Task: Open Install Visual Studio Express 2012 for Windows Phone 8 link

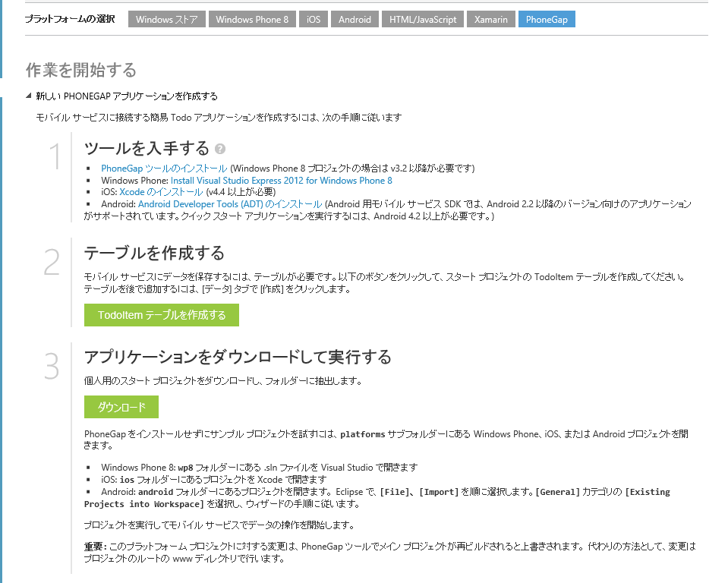Action: click(x=282, y=180)
